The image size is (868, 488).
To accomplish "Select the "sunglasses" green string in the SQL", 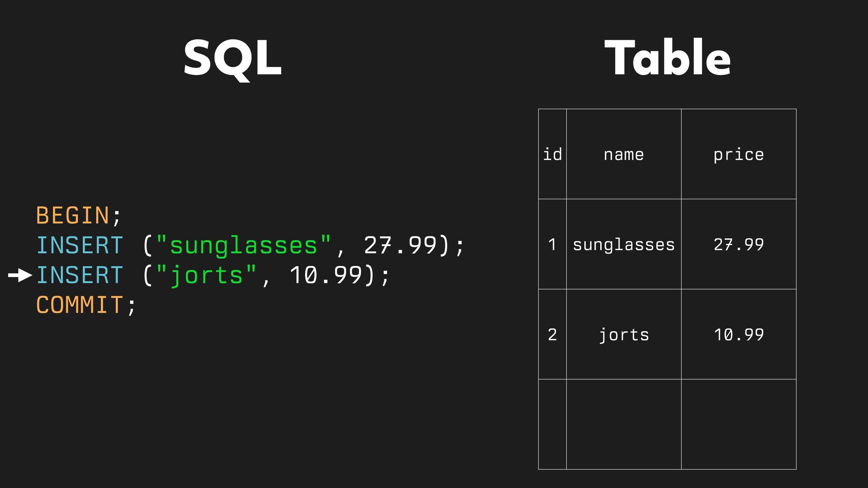I will pos(243,245).
